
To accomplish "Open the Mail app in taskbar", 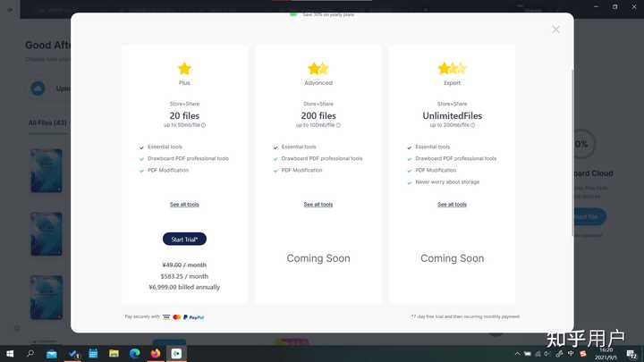I will point(52,353).
